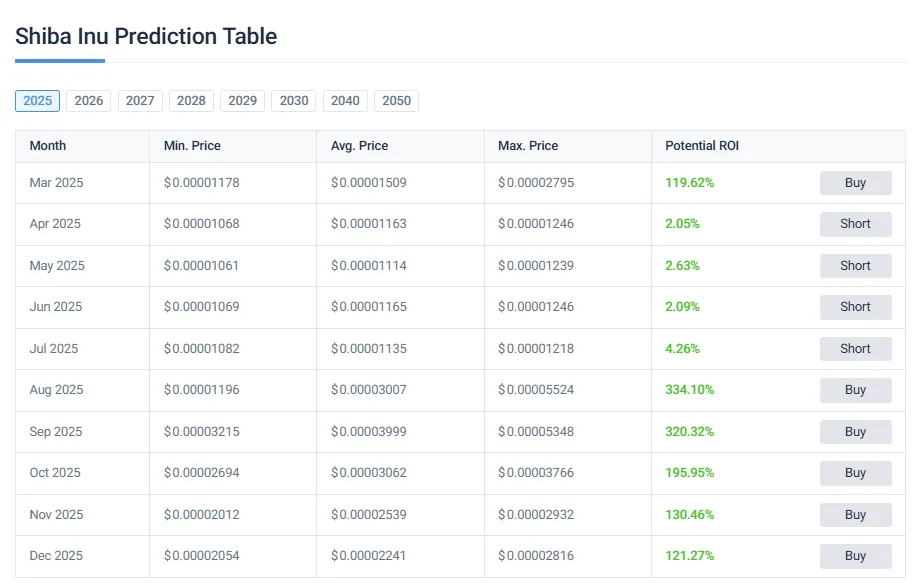Open the 2030 prediction tab
The width and height of the screenshot is (913, 585).
293,100
